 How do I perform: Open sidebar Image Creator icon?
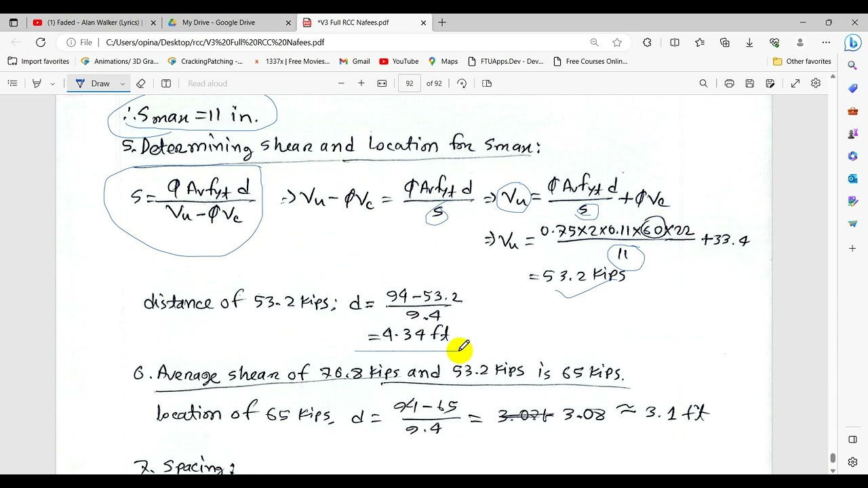point(852,201)
